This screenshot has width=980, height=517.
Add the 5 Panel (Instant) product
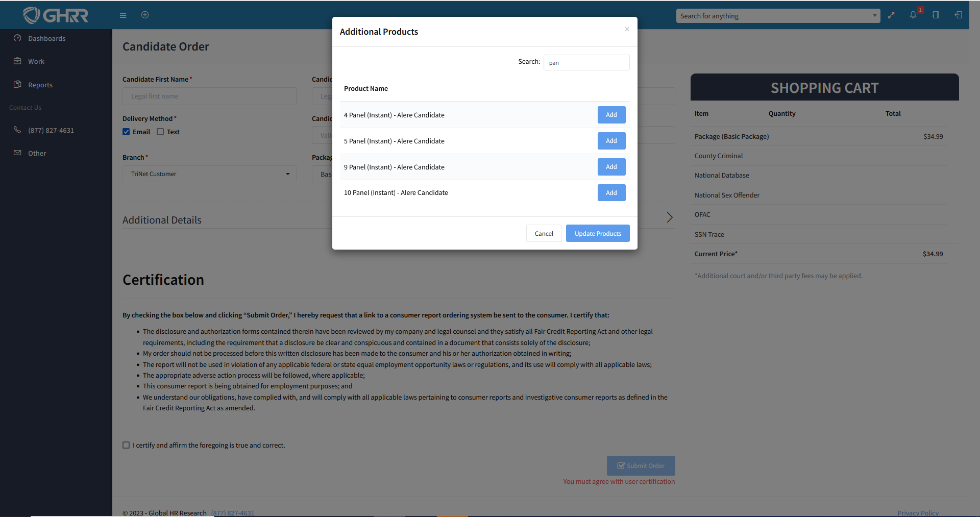[611, 141]
